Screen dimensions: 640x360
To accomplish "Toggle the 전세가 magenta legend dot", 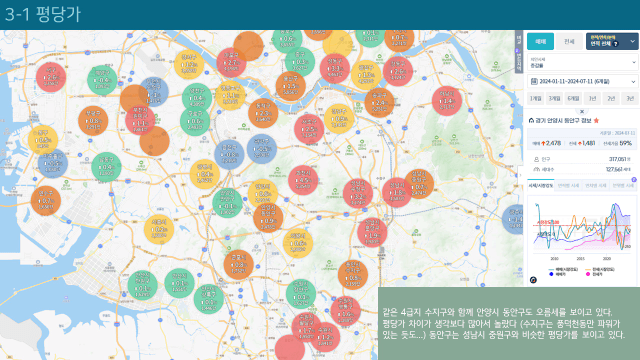I will [588, 274].
